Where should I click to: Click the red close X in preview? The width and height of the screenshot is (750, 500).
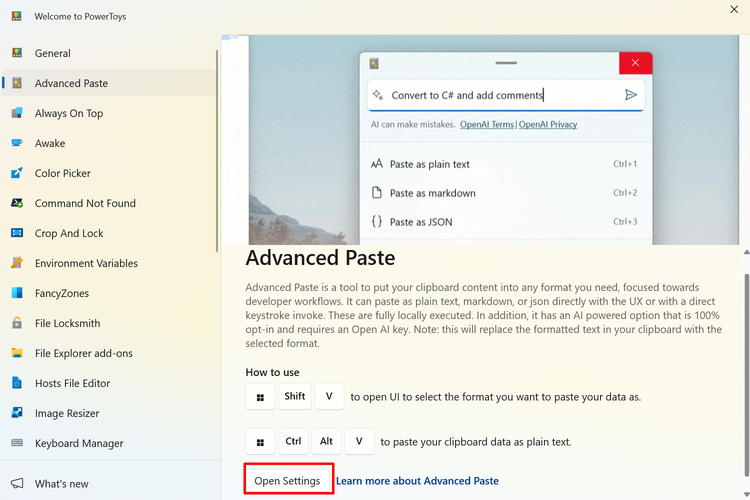[635, 63]
